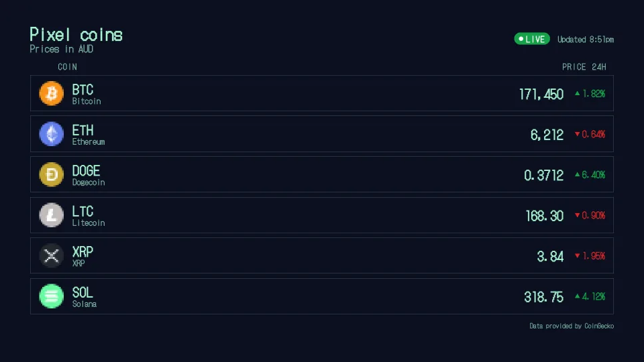This screenshot has height=362, width=644.
Task: Click the Bitcoin orange coin icon
Action: pos(52,93)
